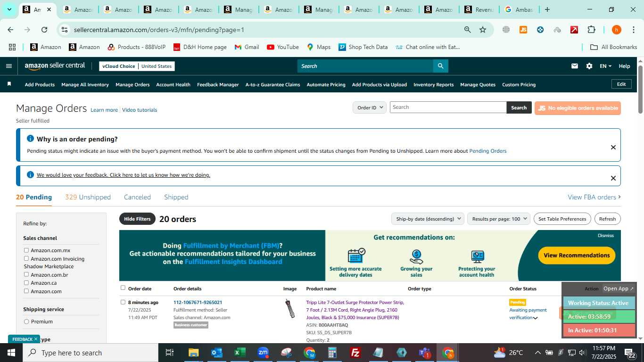Viewport: 644px width, 362px height.
Task: Click info icon beside feedback request link
Action: pos(30,175)
